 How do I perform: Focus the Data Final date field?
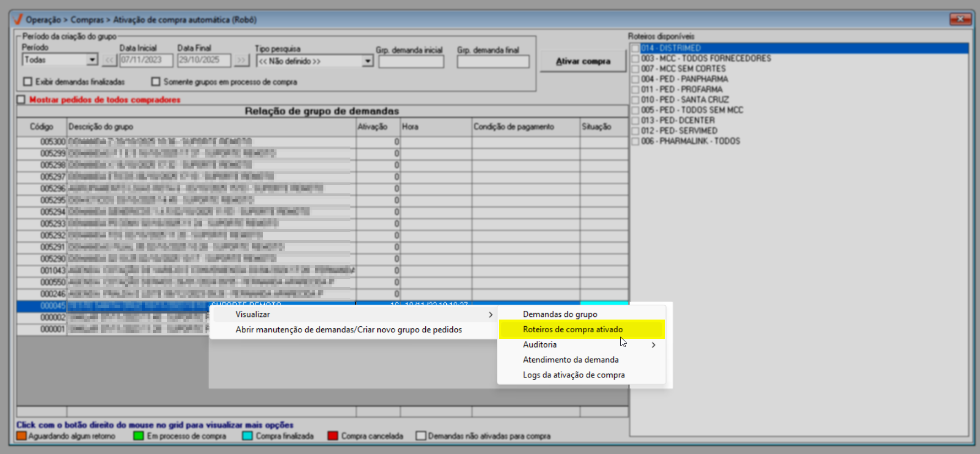pyautogui.click(x=204, y=60)
